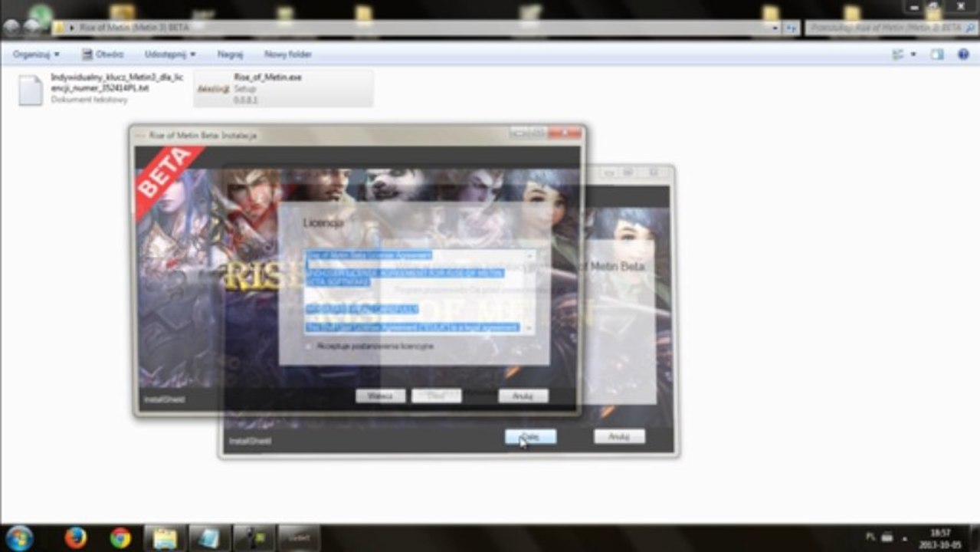Viewport: 980px width, 552px height.
Task: Open the Windows Start menu orb
Action: click(19, 537)
